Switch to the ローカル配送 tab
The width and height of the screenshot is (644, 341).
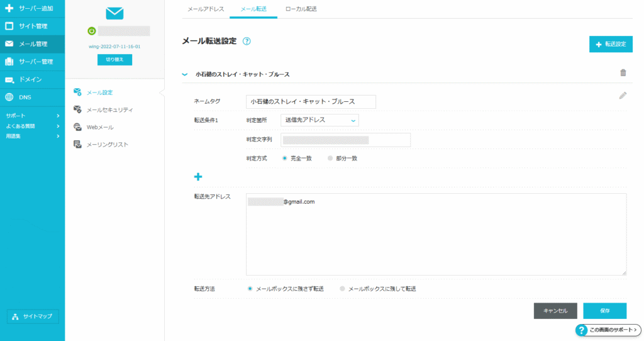[301, 9]
